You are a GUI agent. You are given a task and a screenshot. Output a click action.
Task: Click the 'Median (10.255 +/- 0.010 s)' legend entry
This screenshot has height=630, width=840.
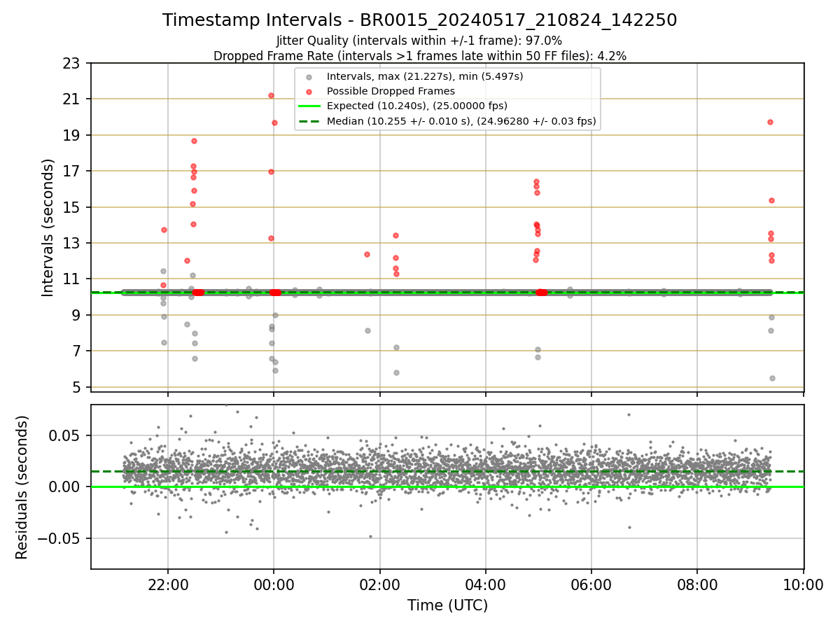tap(461, 121)
